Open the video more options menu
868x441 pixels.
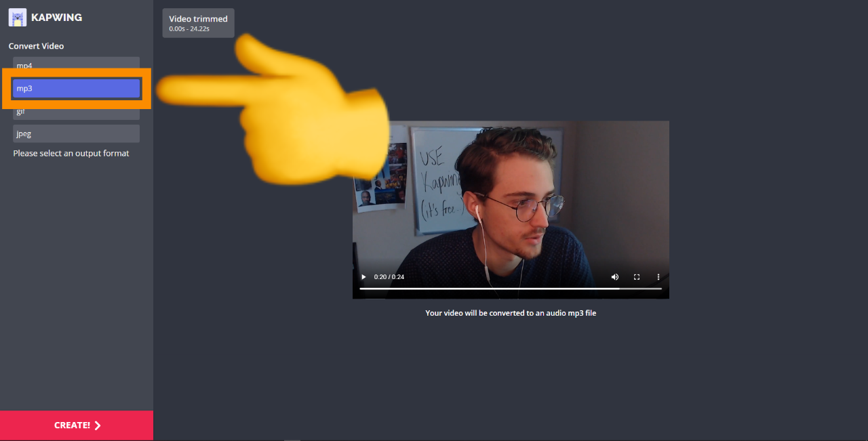(x=658, y=277)
